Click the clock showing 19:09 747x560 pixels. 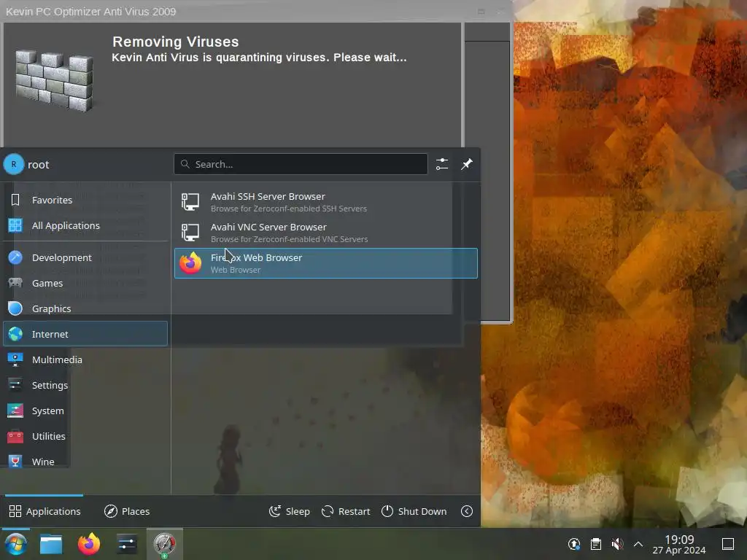(679, 544)
